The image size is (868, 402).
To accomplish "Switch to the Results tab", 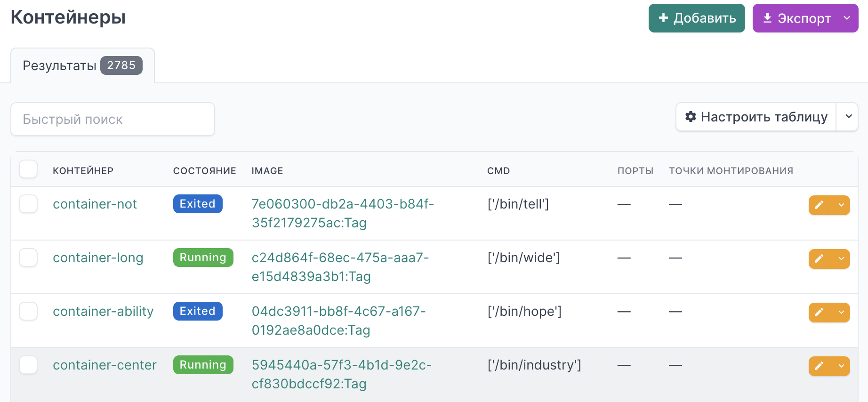I will tap(82, 65).
